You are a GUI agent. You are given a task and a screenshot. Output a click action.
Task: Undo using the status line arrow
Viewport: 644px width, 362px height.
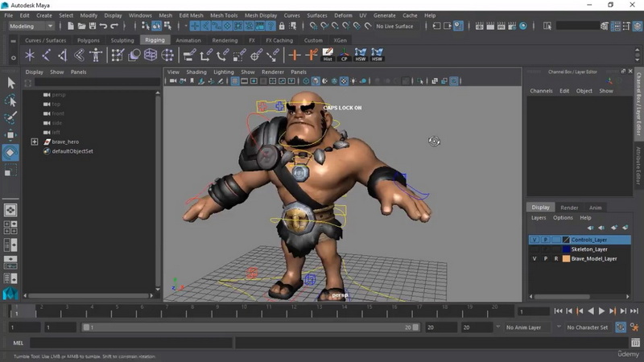coord(103,26)
